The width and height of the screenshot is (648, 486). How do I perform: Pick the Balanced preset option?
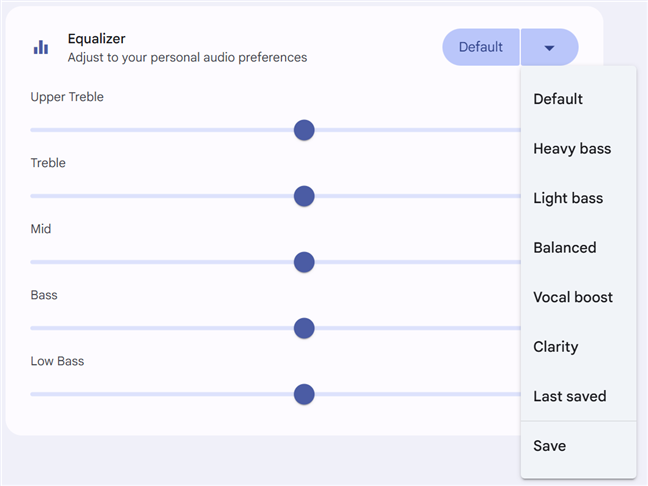click(565, 248)
